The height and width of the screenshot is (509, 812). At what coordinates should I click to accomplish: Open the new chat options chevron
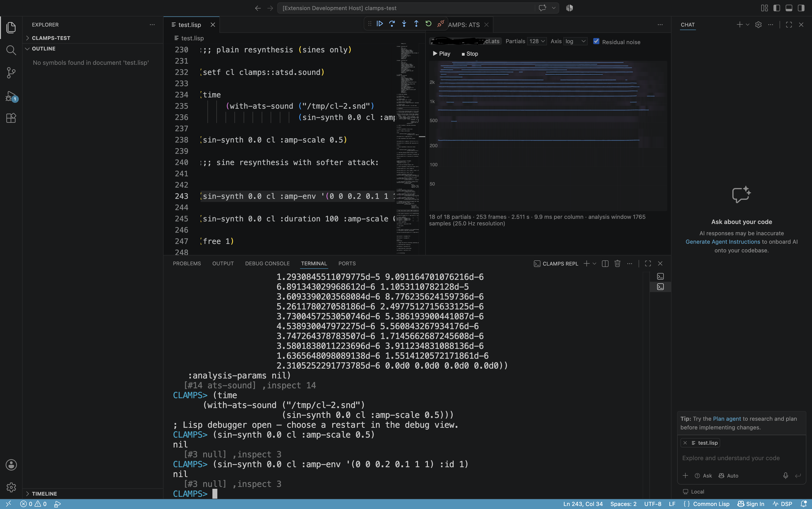tap(747, 25)
